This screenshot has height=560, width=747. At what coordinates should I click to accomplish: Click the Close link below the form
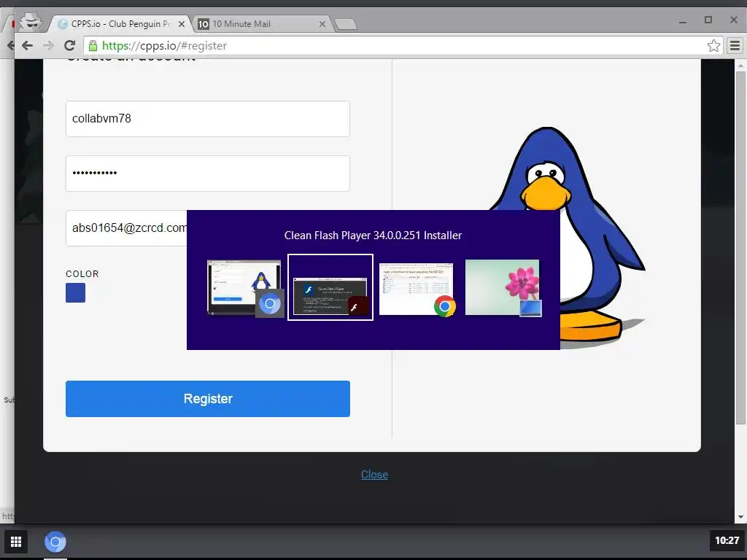[374, 474]
